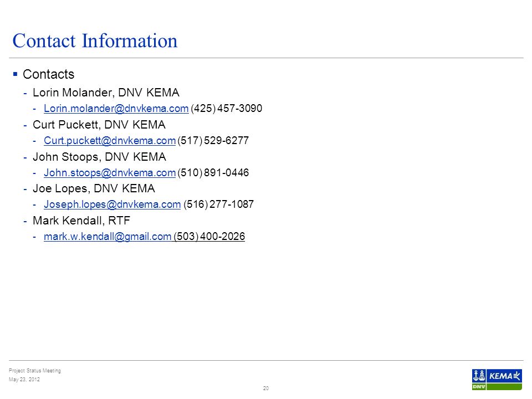Click the KEMA logo icon
This screenshot has height=399, width=532.
click(x=504, y=376)
